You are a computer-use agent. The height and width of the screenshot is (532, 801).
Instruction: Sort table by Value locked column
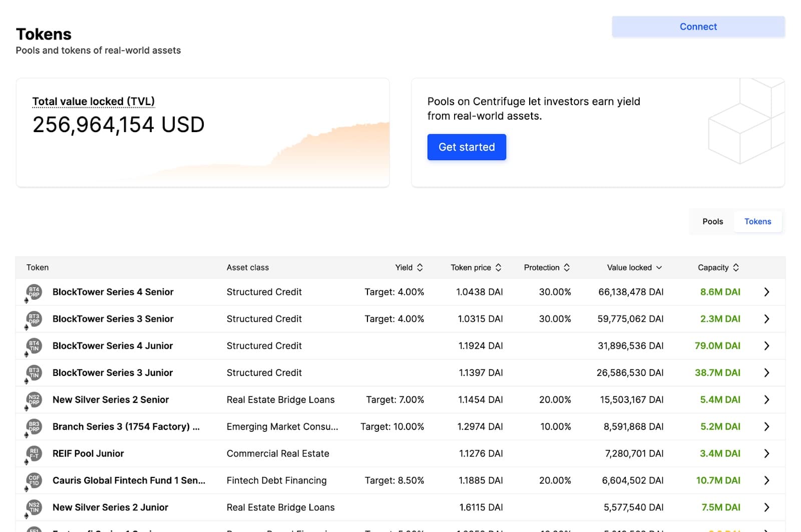click(634, 267)
